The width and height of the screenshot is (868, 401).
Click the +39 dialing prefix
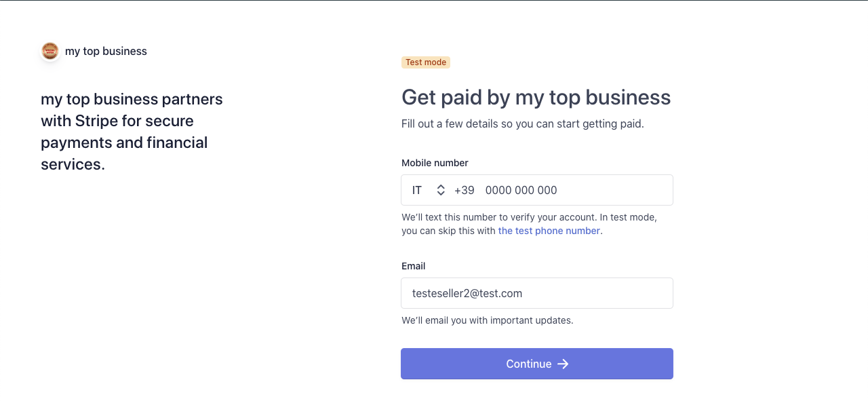pos(465,190)
